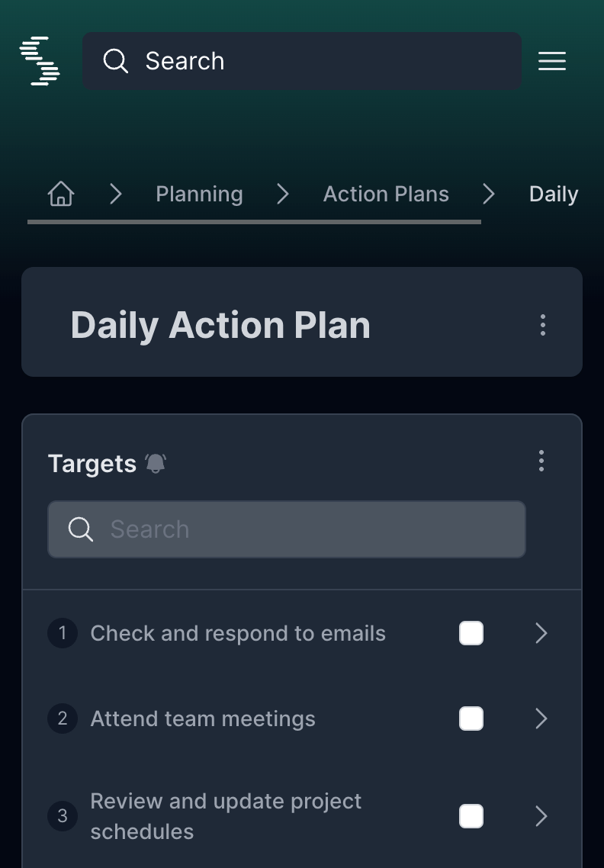Screen dimensions: 604x868
Task: Click the breadcrumb horizontal scrollbar
Action: pos(254,222)
